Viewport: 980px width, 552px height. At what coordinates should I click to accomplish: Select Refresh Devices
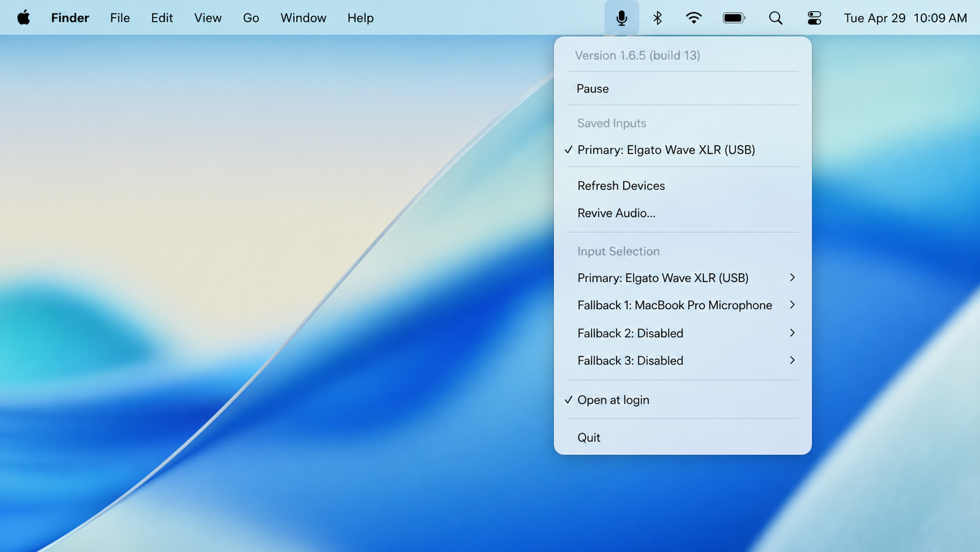[x=682, y=185]
